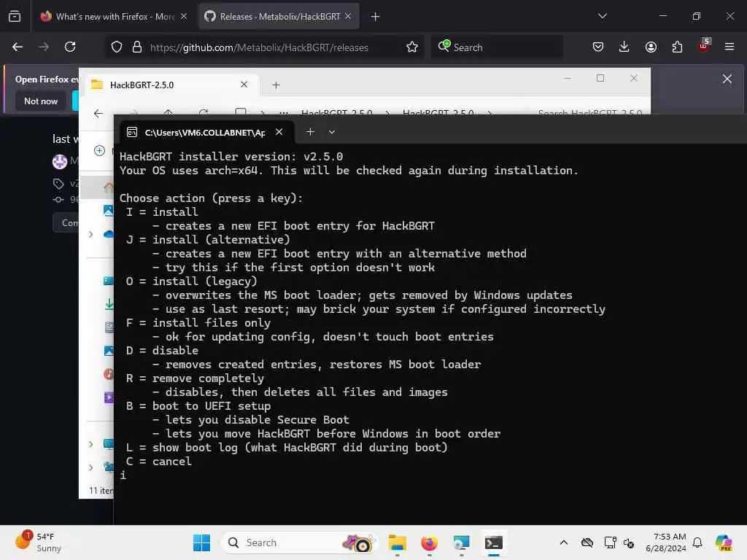Open the remote desktop taskbar app
The height and width of the screenshot is (560, 747).
461,542
